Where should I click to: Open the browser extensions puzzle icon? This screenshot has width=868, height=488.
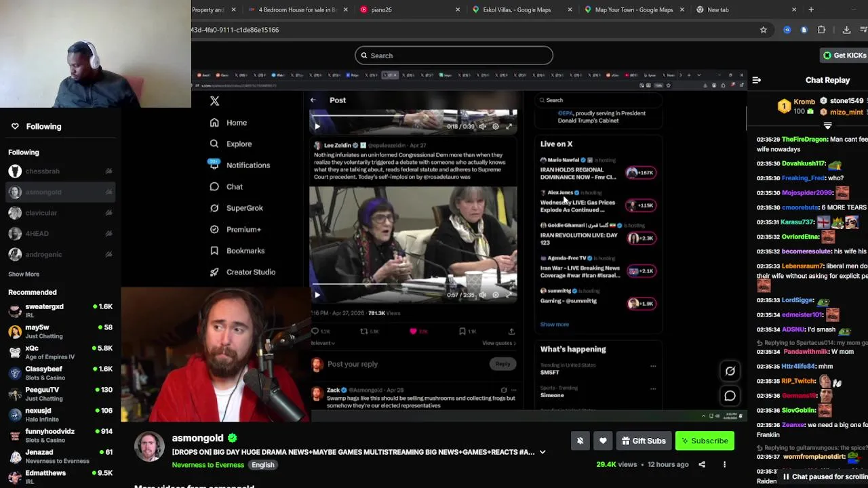click(821, 30)
